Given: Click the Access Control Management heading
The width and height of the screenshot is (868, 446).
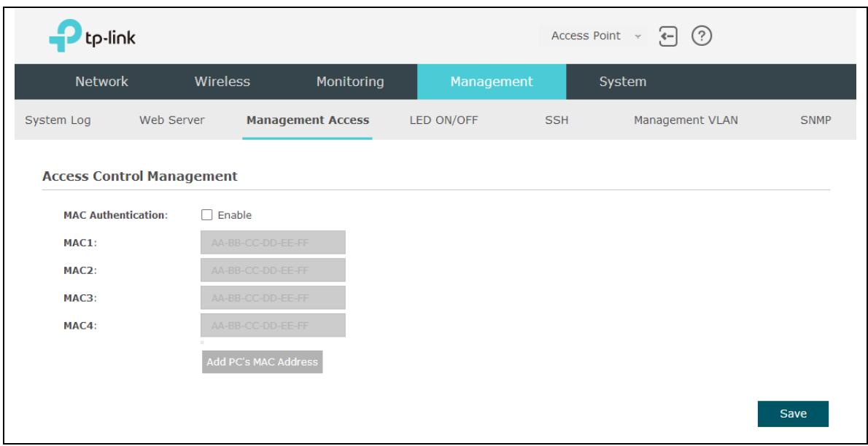Looking at the screenshot, I should pyautogui.click(x=139, y=176).
